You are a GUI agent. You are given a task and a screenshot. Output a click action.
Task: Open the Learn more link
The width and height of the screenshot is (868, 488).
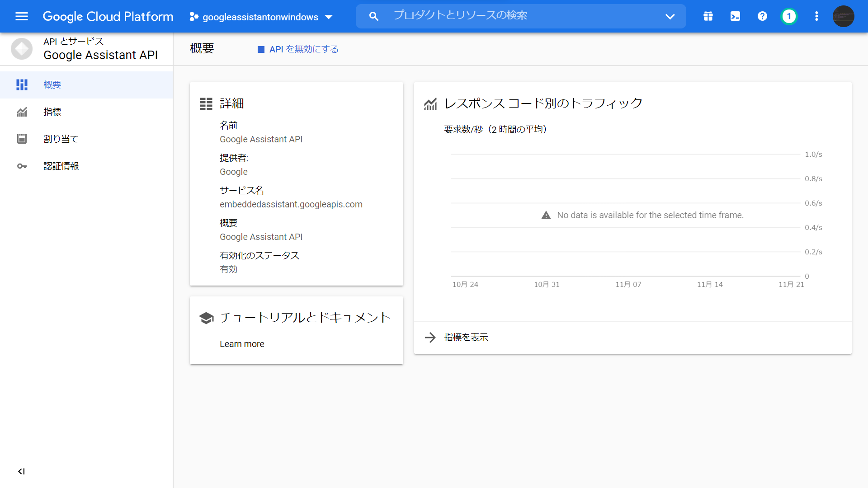pos(242,344)
